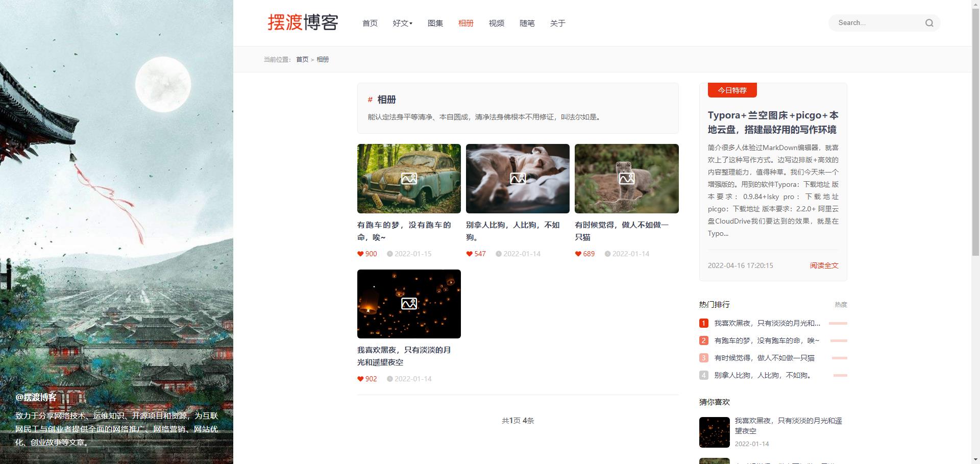Open 猜你喜欢 post 我喜欢黑夜 title
This screenshot has height=464, width=980.
coord(788,426)
